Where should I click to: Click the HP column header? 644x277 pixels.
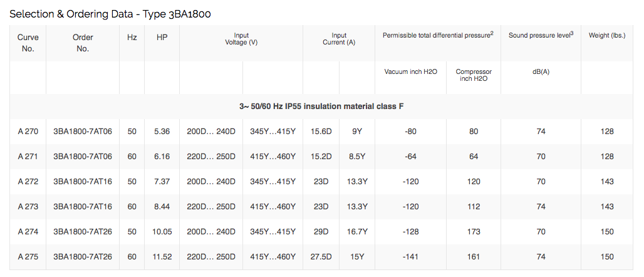162,38
